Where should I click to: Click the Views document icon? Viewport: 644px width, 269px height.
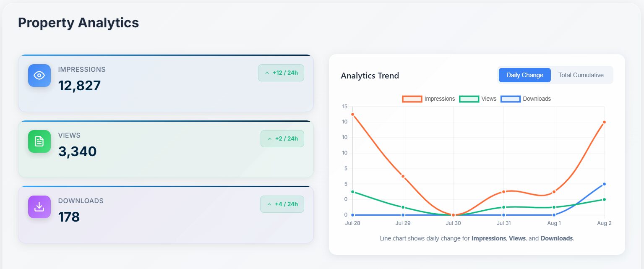39,141
